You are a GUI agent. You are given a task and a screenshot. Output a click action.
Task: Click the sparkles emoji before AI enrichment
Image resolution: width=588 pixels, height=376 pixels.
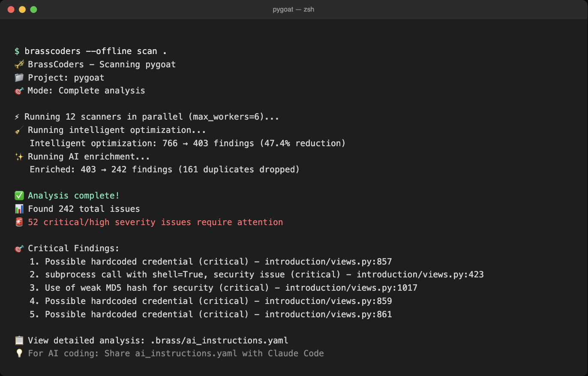19,156
